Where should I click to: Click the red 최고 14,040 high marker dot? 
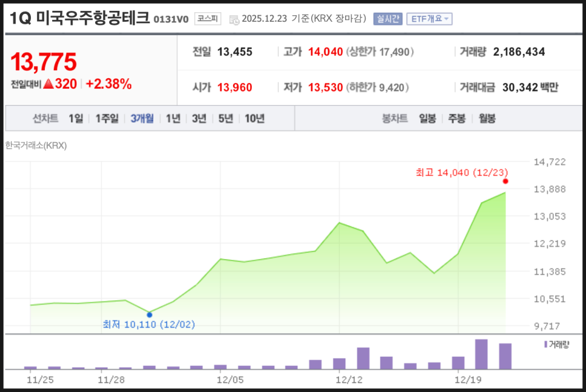tap(505, 181)
